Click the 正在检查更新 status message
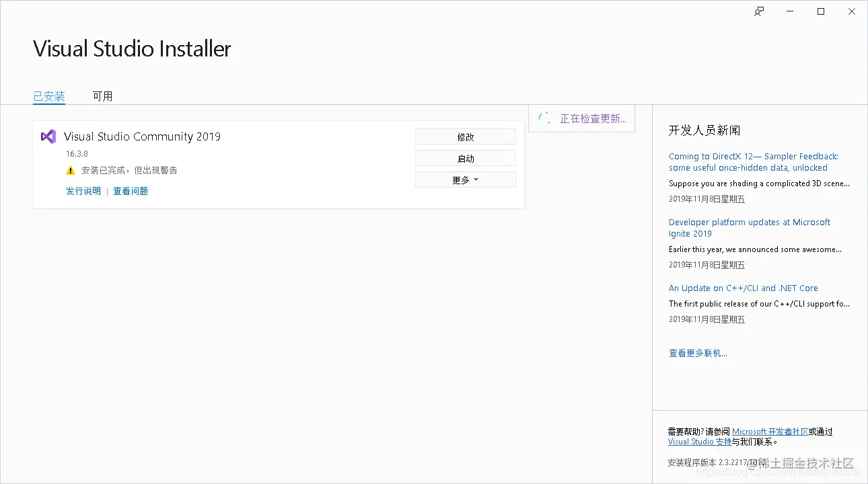868x484 pixels. [x=592, y=118]
